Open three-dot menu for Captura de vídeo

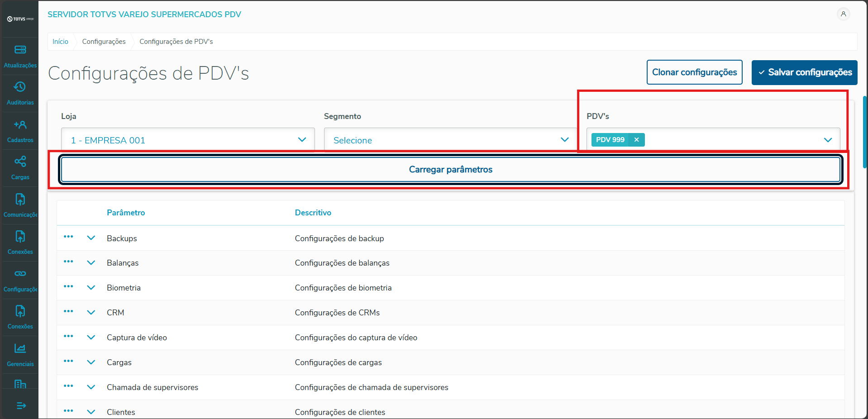(x=68, y=336)
